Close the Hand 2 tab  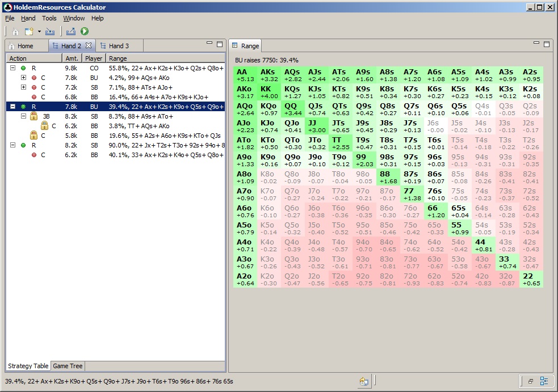coord(89,45)
